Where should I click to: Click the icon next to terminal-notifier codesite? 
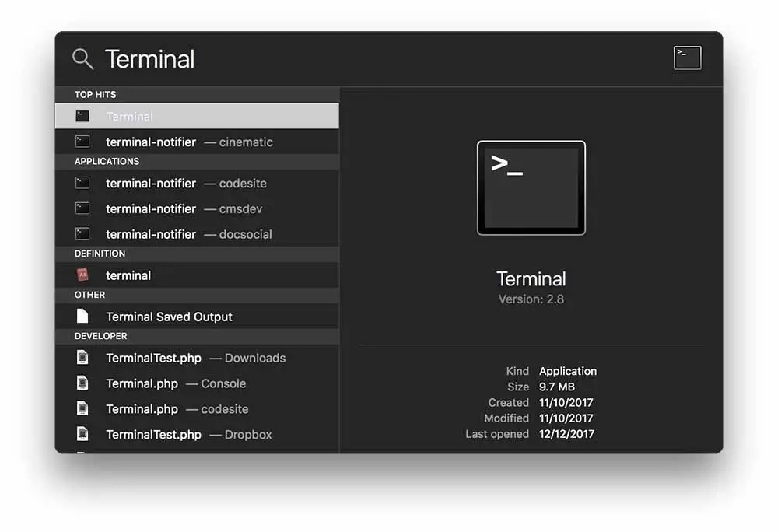click(x=82, y=183)
